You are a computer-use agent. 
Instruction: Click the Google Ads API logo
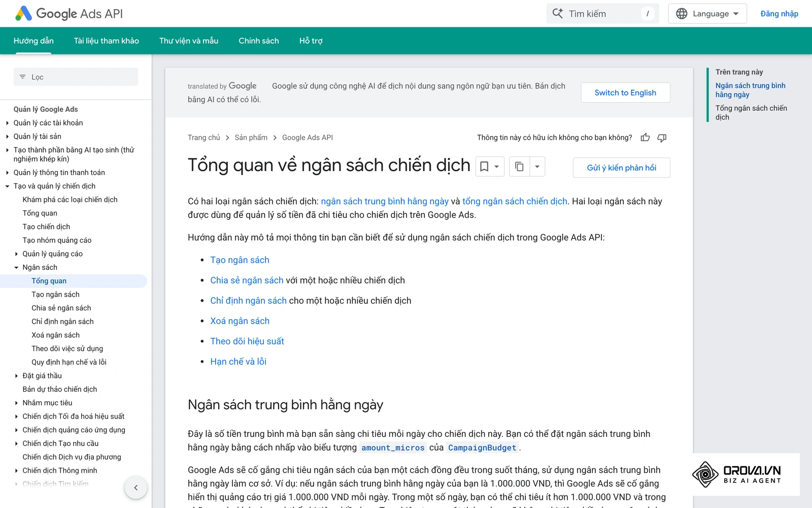tap(69, 14)
